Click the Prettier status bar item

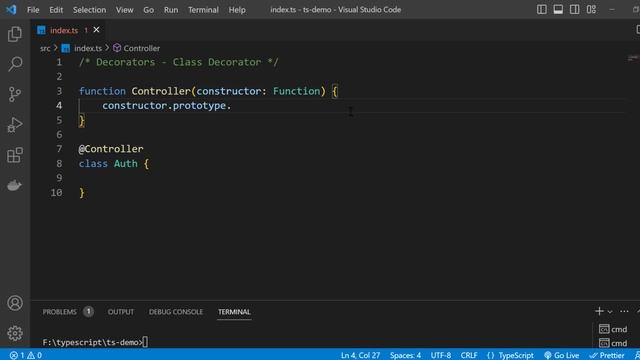pos(607,355)
